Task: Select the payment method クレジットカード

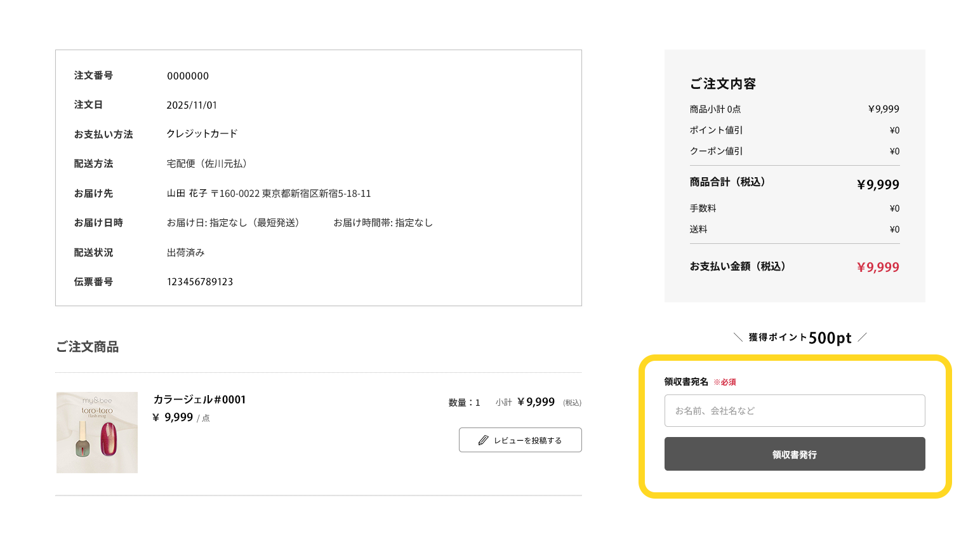Action: click(x=201, y=133)
